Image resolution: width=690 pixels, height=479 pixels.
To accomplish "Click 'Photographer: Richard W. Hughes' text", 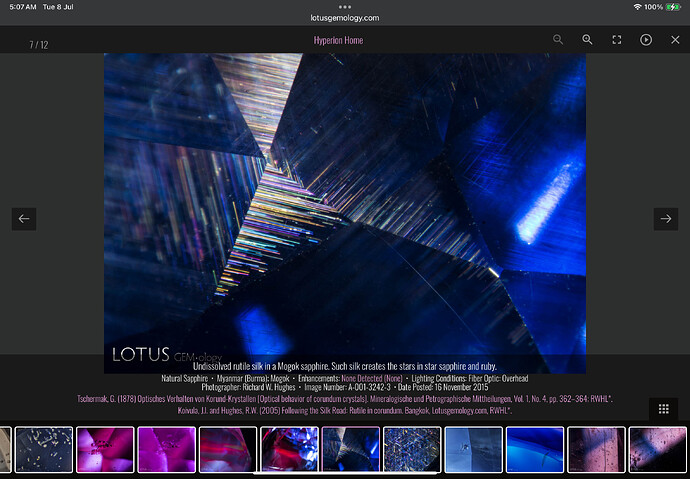I will click(248, 388).
